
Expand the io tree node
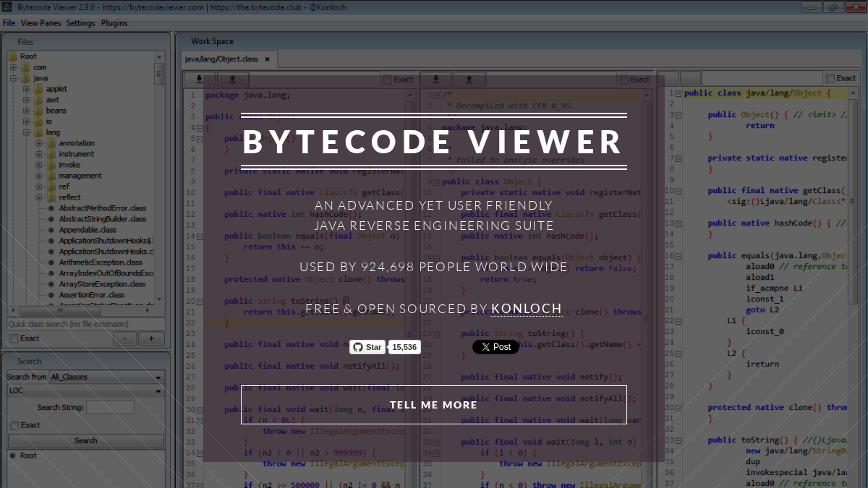coord(26,121)
